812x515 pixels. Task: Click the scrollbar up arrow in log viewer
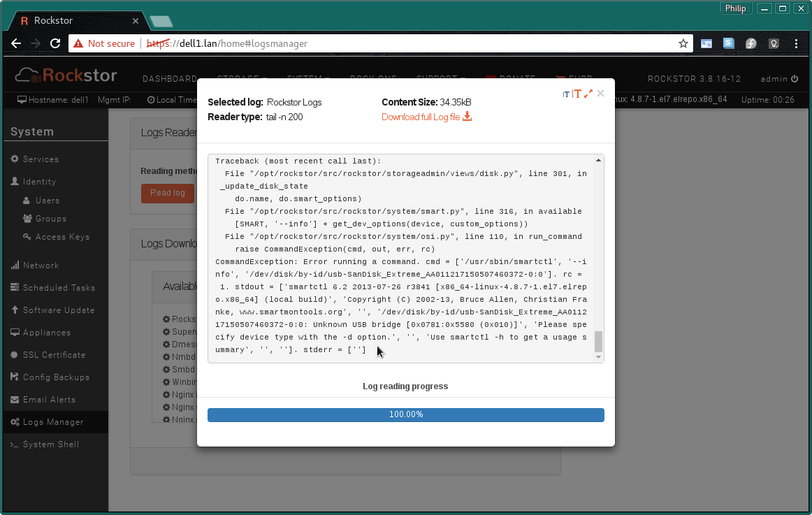click(x=598, y=161)
